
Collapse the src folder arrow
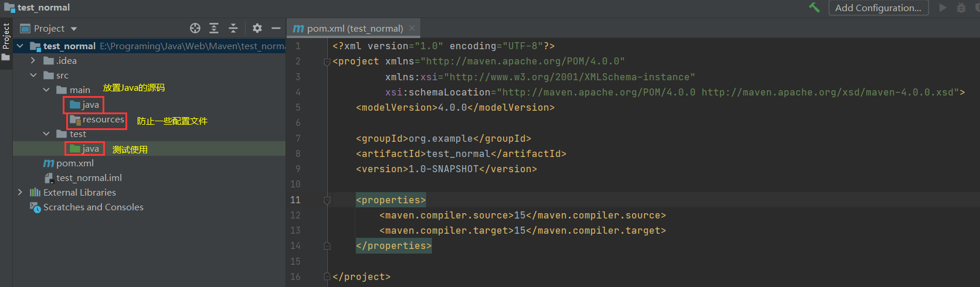(33, 76)
